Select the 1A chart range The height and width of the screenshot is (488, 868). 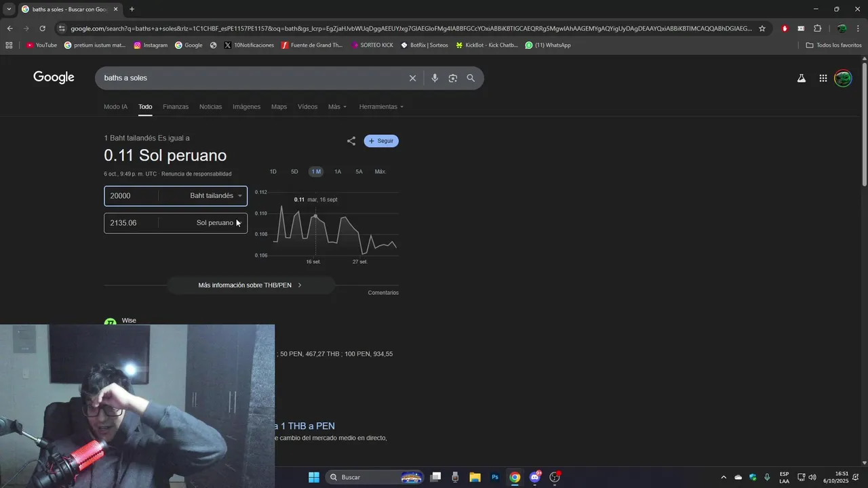click(x=338, y=171)
